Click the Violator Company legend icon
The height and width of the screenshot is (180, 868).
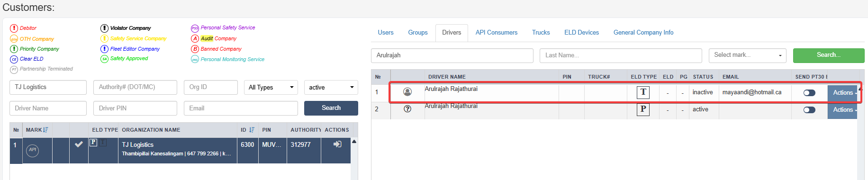[x=104, y=28]
